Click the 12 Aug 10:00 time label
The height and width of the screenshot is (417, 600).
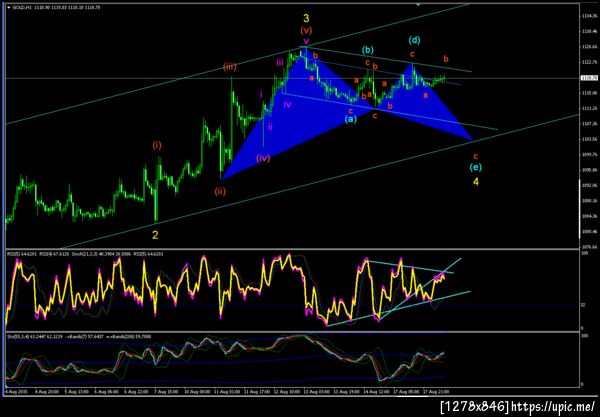(287, 392)
